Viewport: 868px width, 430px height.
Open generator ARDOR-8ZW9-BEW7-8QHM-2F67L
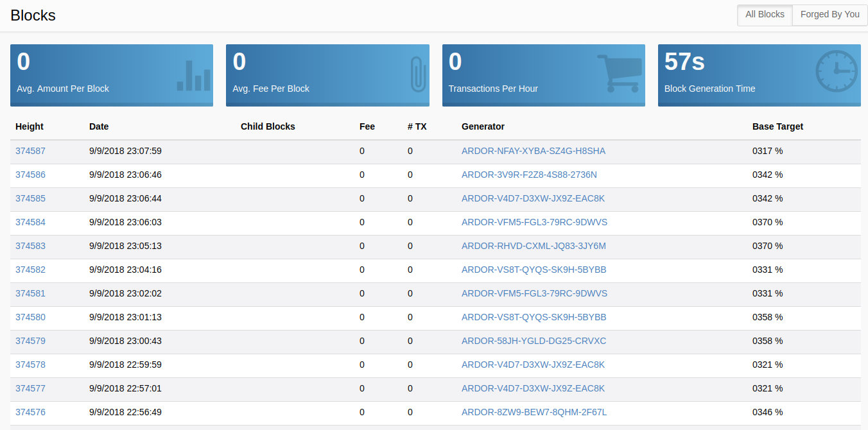tap(534, 413)
